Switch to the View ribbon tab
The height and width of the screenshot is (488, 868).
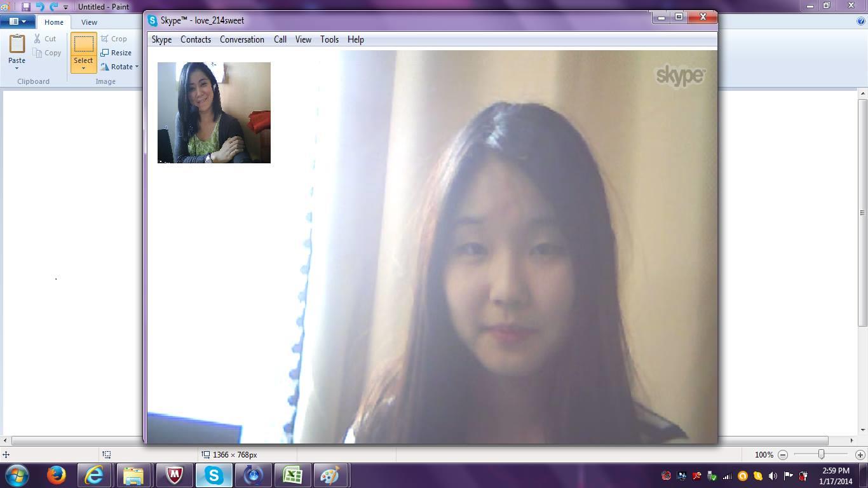point(89,22)
